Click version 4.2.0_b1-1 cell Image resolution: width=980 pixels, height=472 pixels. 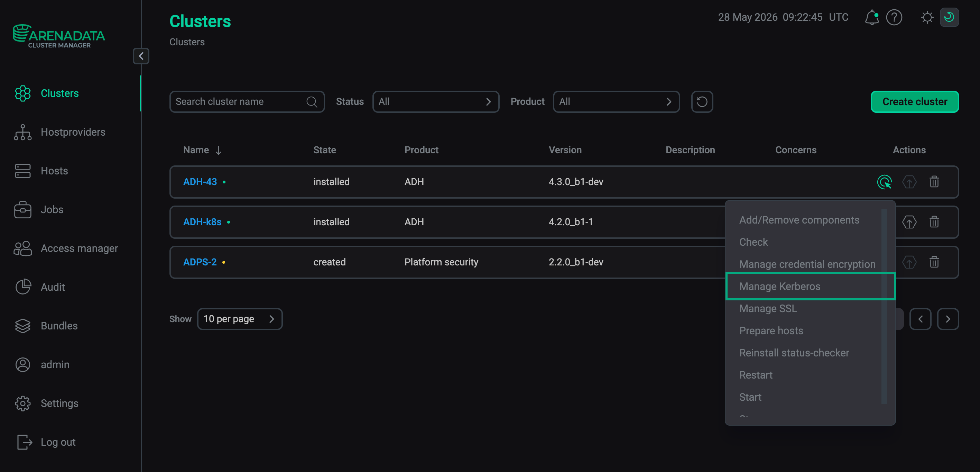(571, 222)
